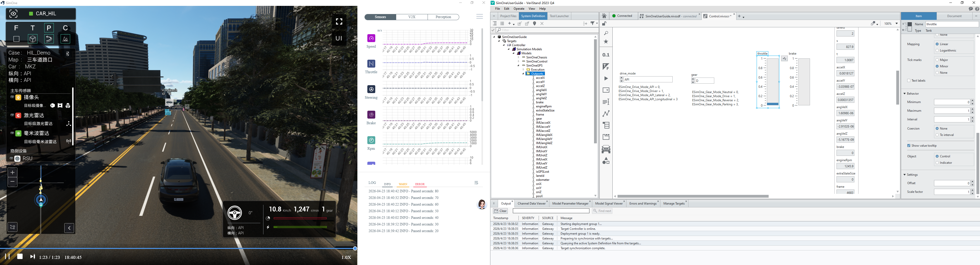Screen dimensions: 980x265
Task: Clear the Output log
Action: (x=500, y=211)
